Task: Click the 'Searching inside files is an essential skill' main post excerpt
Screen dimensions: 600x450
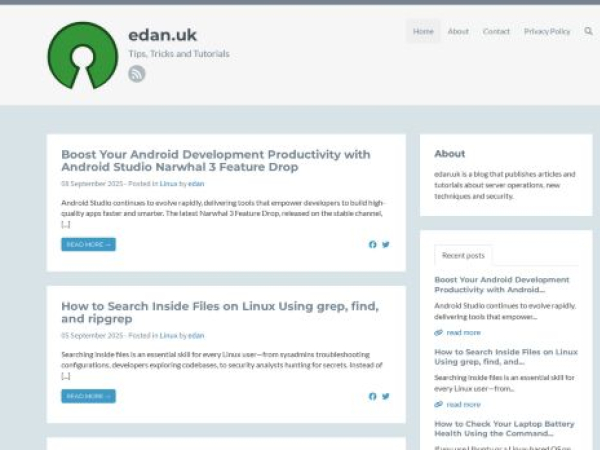Action: coord(222,365)
